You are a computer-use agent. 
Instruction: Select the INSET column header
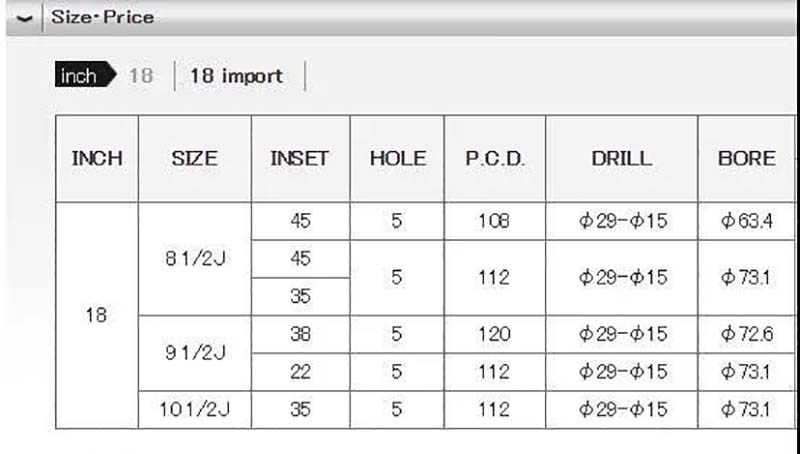coord(300,158)
